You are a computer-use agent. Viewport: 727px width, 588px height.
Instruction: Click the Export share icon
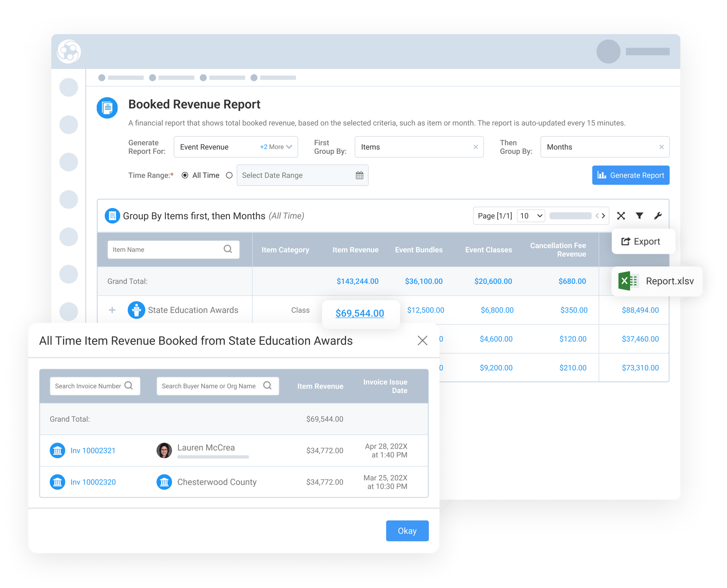(625, 241)
